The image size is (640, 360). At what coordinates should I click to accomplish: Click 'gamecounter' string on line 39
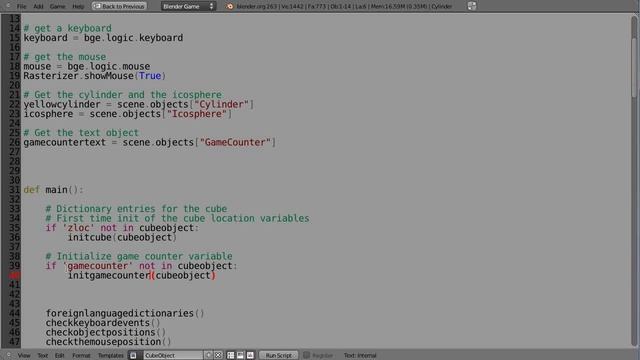98,266
